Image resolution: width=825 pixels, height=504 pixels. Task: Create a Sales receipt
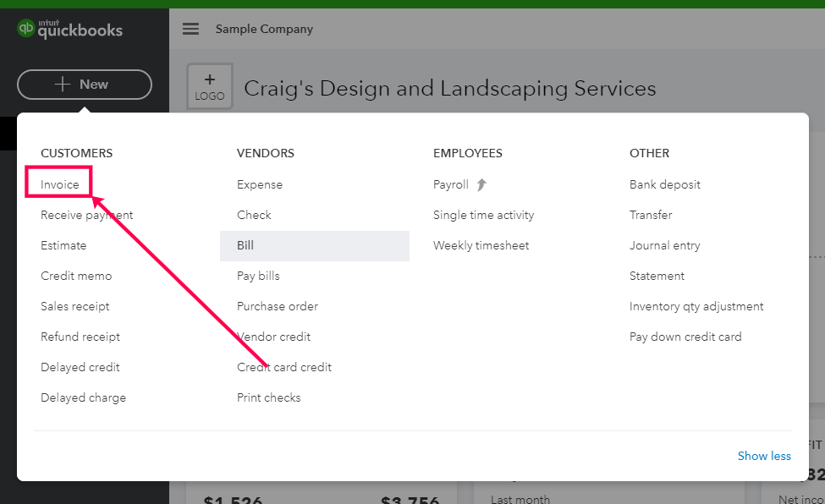75,306
